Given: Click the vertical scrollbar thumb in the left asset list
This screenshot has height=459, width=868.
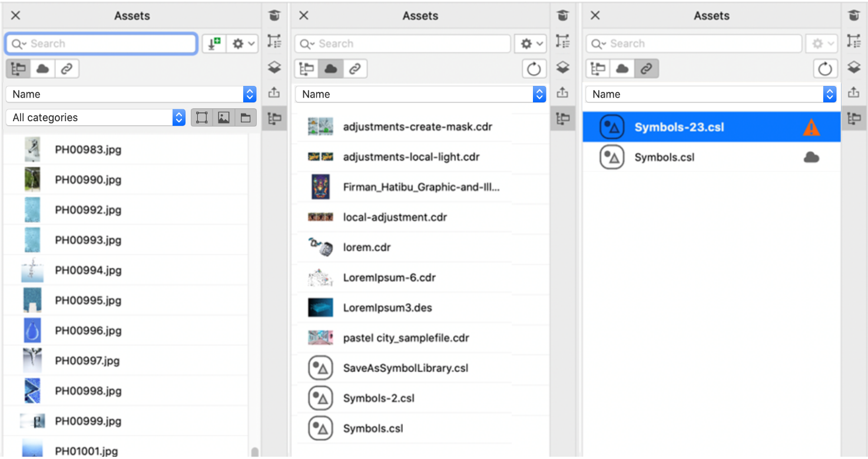Looking at the screenshot, I should (x=254, y=452).
